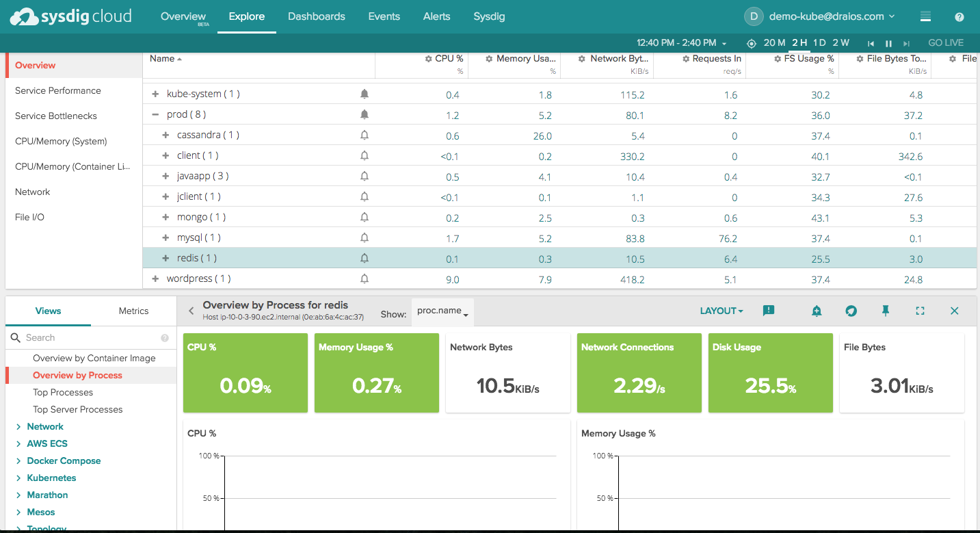Open the File I/O sidebar item
This screenshot has width=980, height=533.
(x=74, y=217)
